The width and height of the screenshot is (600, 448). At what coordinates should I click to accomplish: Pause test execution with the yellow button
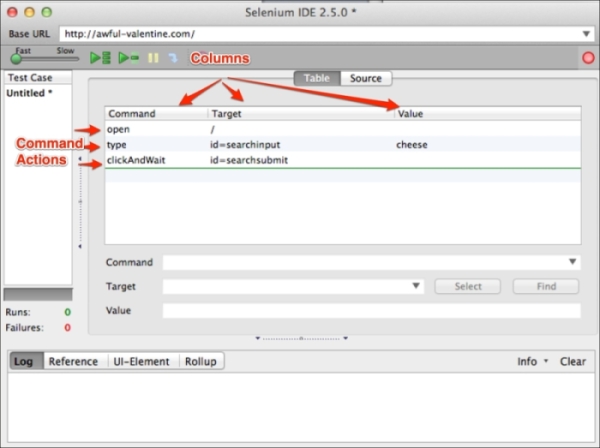[153, 58]
